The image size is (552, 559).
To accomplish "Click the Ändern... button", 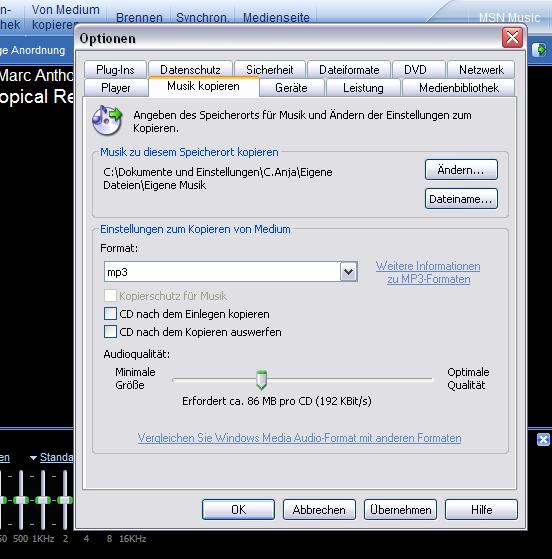I will click(x=461, y=170).
